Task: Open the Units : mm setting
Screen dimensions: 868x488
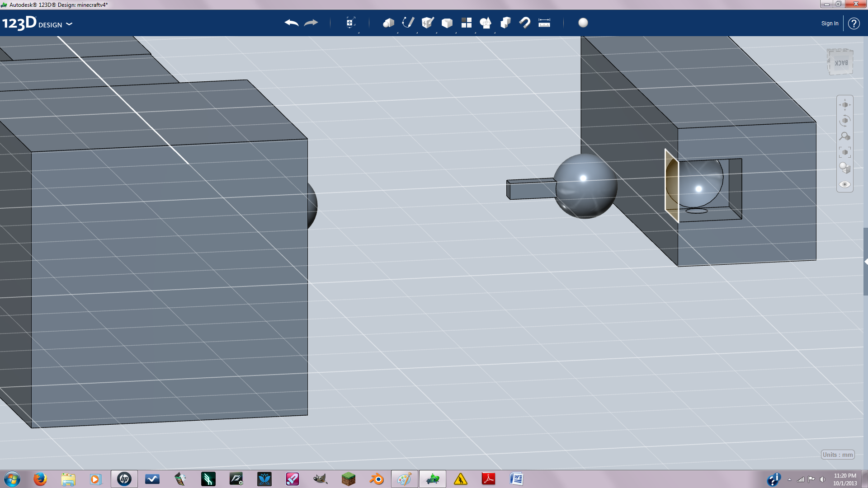Action: click(x=838, y=455)
